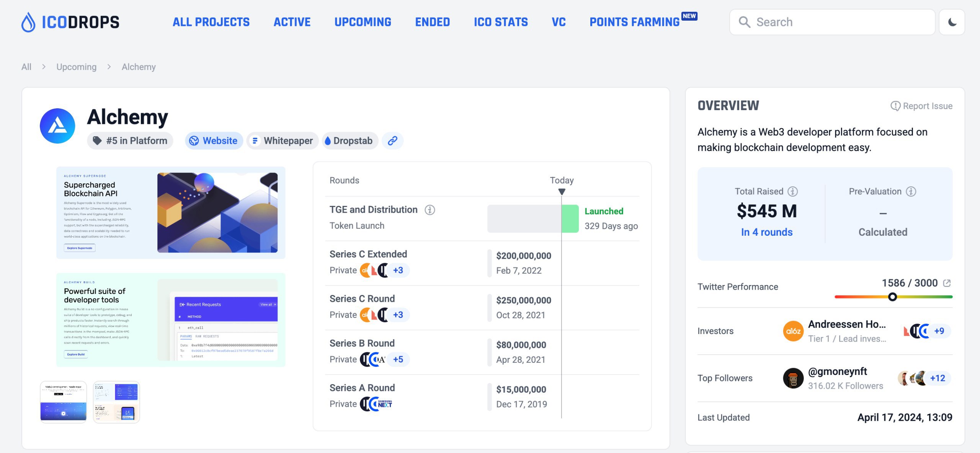
Task: Toggle dark mode with moon icon
Action: pos(952,22)
